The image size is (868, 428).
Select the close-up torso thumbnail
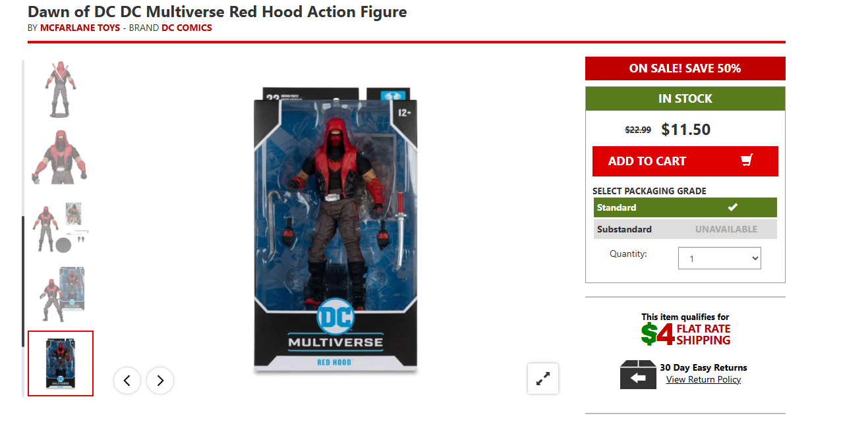coord(61,157)
